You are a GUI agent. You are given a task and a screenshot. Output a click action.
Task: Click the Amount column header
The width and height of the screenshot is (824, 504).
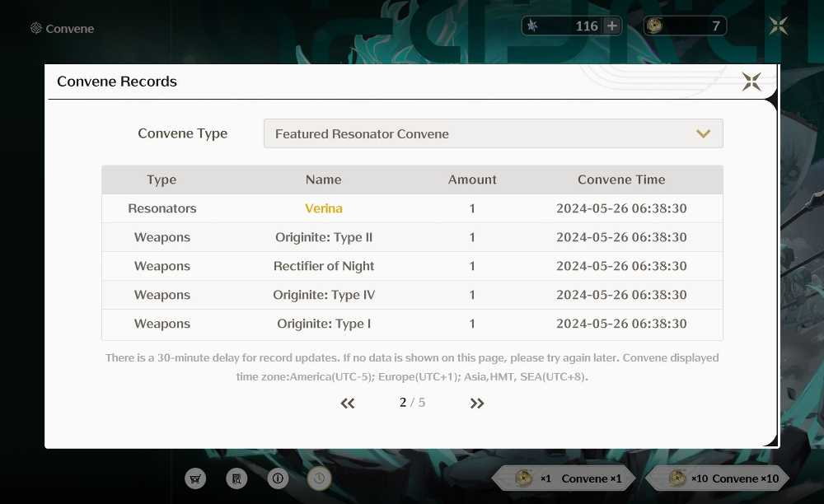pyautogui.click(x=472, y=180)
